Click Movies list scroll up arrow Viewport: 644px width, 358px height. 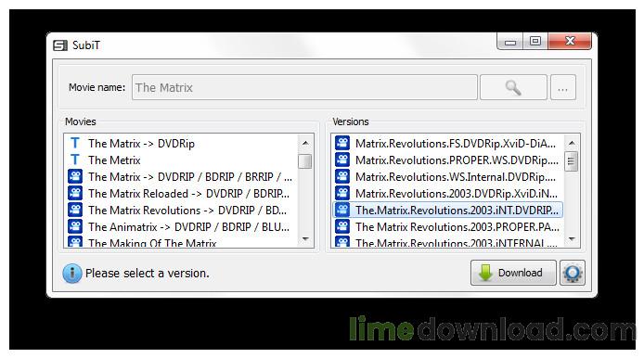[x=305, y=143]
